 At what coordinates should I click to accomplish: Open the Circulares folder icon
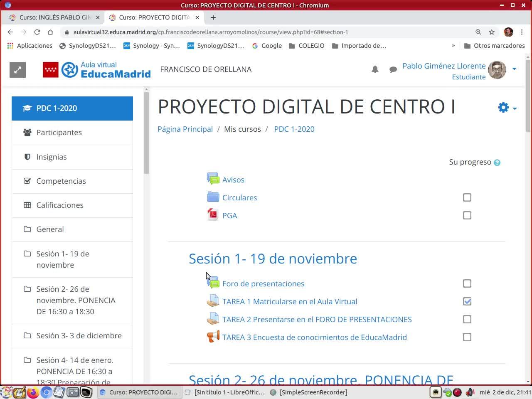pos(213,197)
